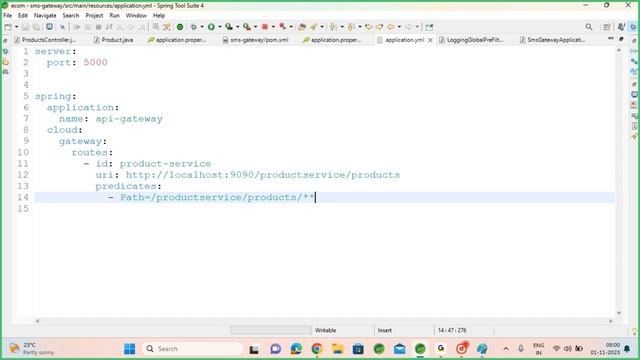
Task: Click the Previous Annotation icon
Action: [351, 27]
